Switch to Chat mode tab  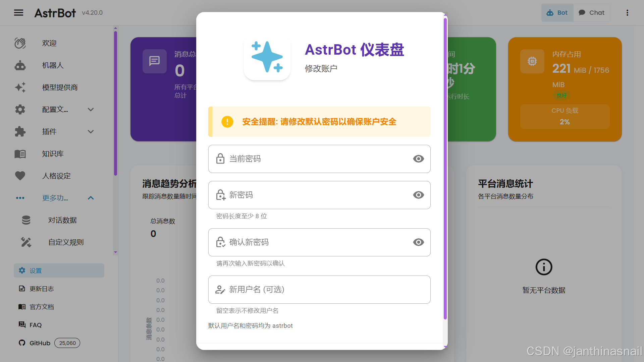point(592,13)
